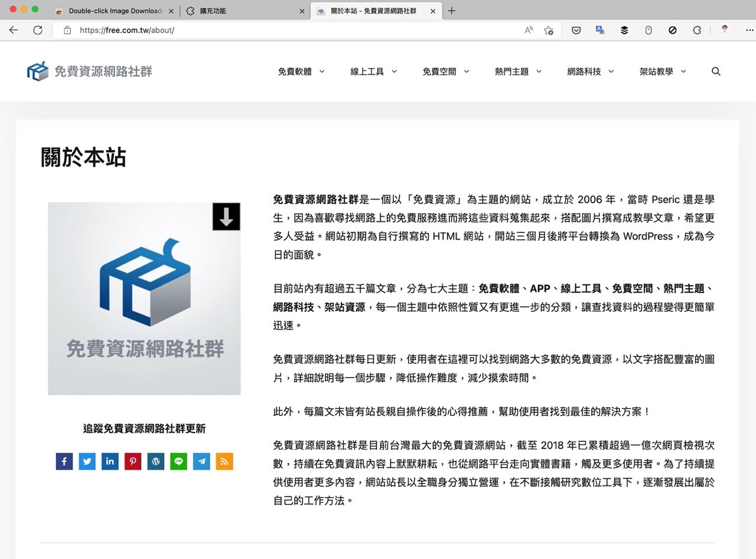Expand the 線上工具 menu chevron
The height and width of the screenshot is (559, 756).
coord(394,71)
